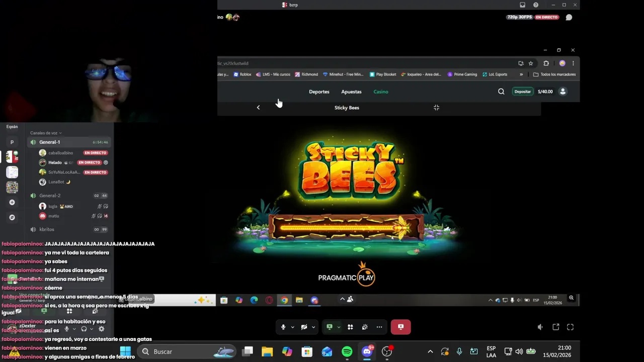The height and width of the screenshot is (362, 644).
Task: Toggle the system microphone tray icon
Action: pyautogui.click(x=459, y=351)
